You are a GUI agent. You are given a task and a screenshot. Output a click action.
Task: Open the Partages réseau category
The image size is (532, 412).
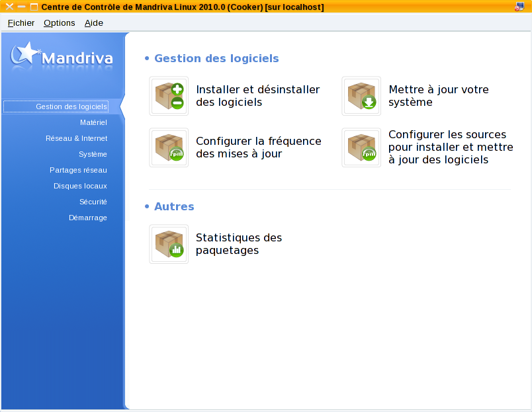point(78,170)
